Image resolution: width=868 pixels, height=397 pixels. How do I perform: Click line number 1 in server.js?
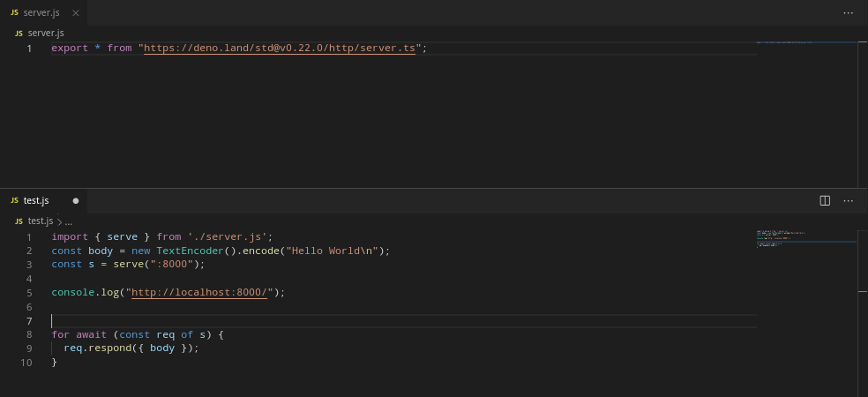click(x=29, y=49)
